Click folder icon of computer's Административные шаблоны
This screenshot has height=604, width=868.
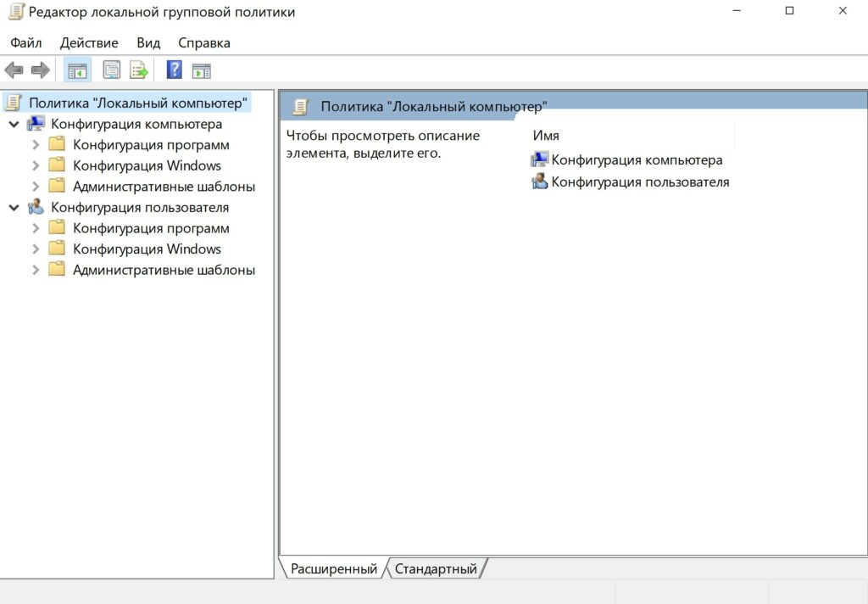[57, 186]
